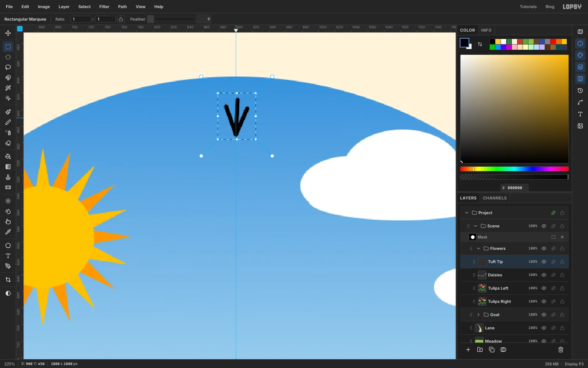This screenshot has width=588, height=368.
Task: Toggle visibility of Goat group
Action: (x=544, y=315)
